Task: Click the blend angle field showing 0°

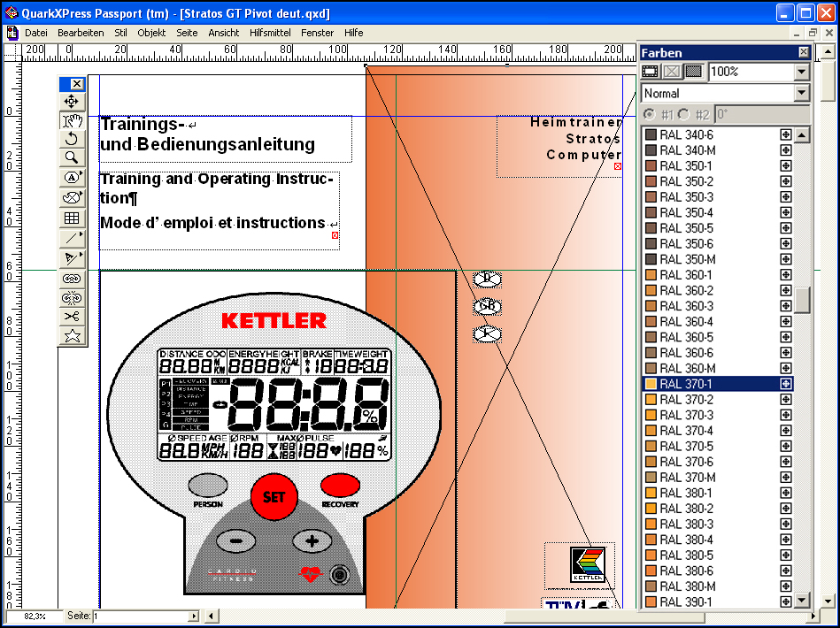Action: point(762,114)
